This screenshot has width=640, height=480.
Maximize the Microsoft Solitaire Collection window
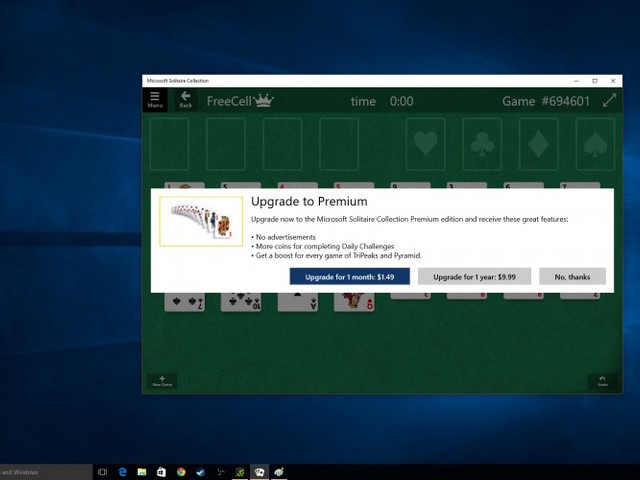(595, 81)
